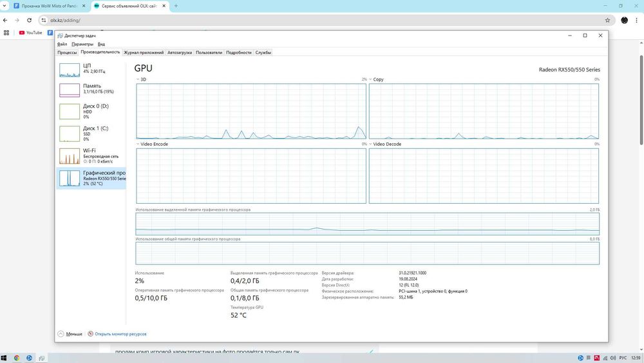Open the Файл menu in Task Manager
The height and width of the screenshot is (363, 644).
[62, 44]
